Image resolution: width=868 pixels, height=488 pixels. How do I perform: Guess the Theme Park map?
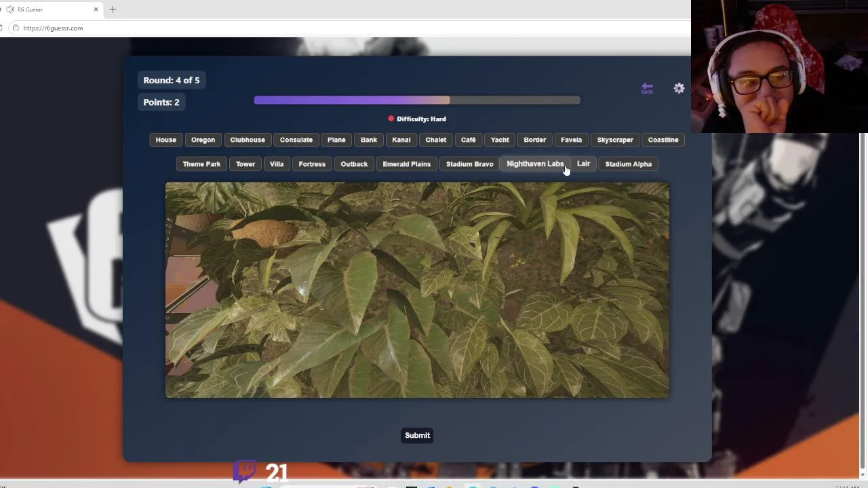click(201, 164)
